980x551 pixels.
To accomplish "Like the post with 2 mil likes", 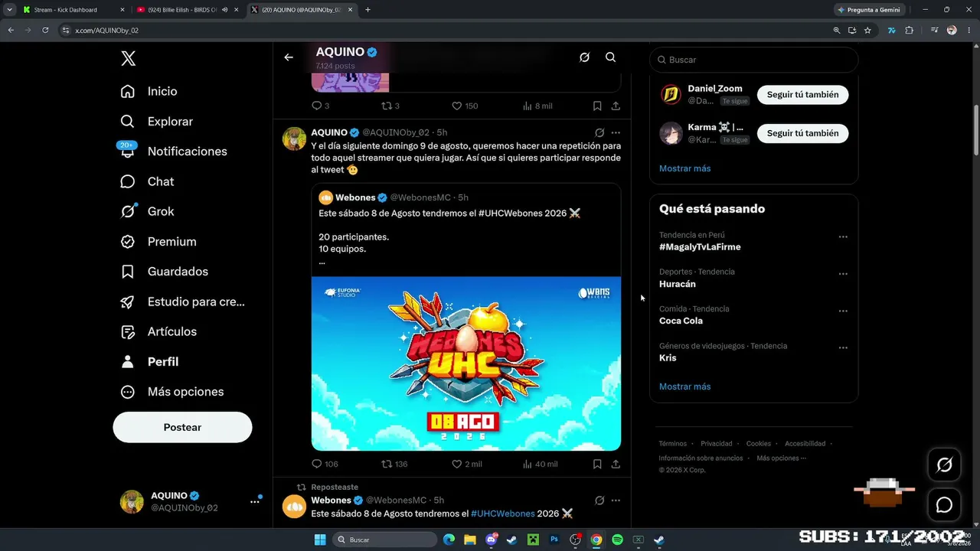I will click(466, 464).
